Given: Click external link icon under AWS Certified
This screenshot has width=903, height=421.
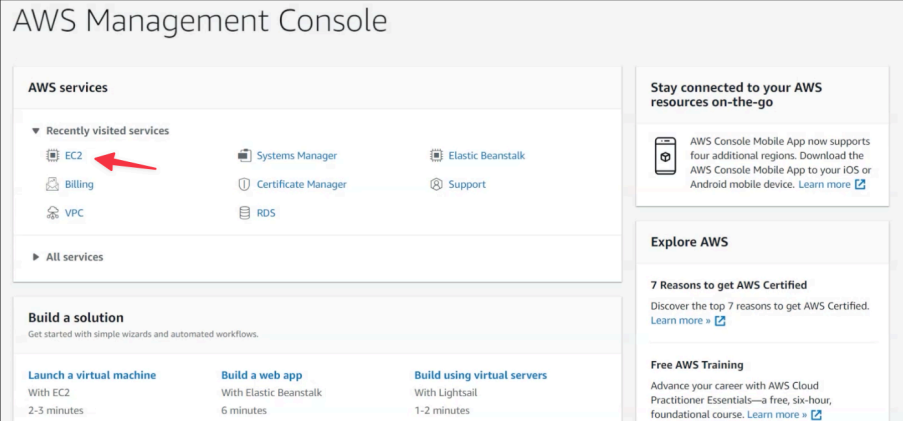Looking at the screenshot, I should 720,320.
